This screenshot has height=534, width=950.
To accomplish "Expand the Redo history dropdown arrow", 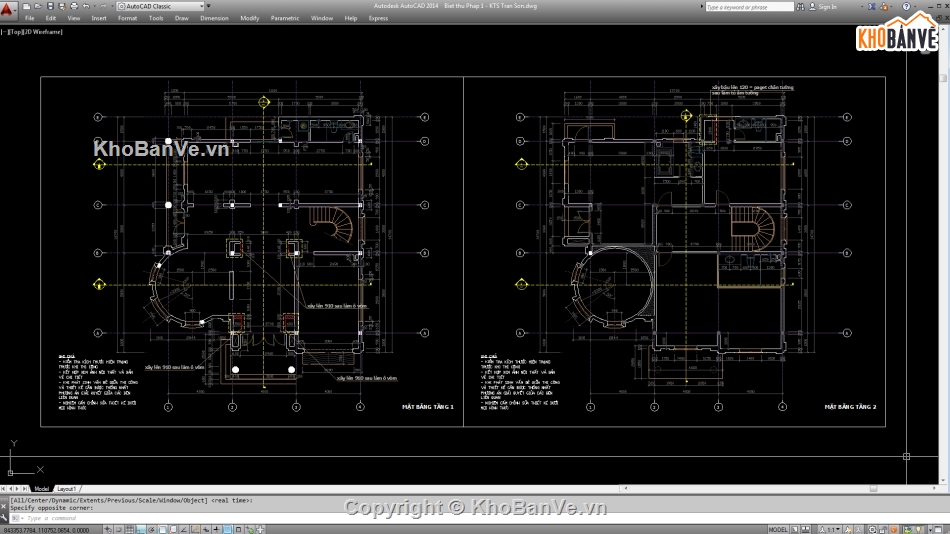I will (112, 6).
